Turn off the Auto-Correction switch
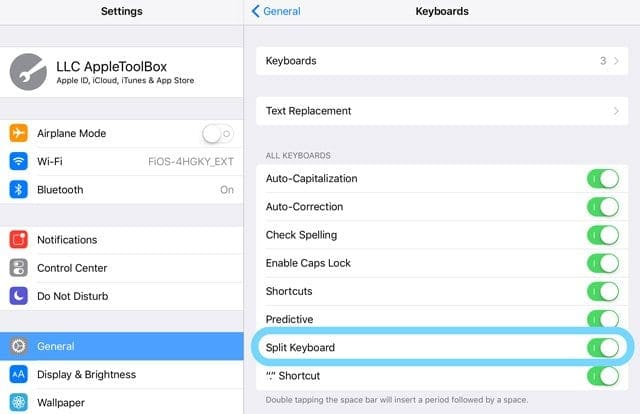The width and height of the screenshot is (640, 414). [x=603, y=207]
